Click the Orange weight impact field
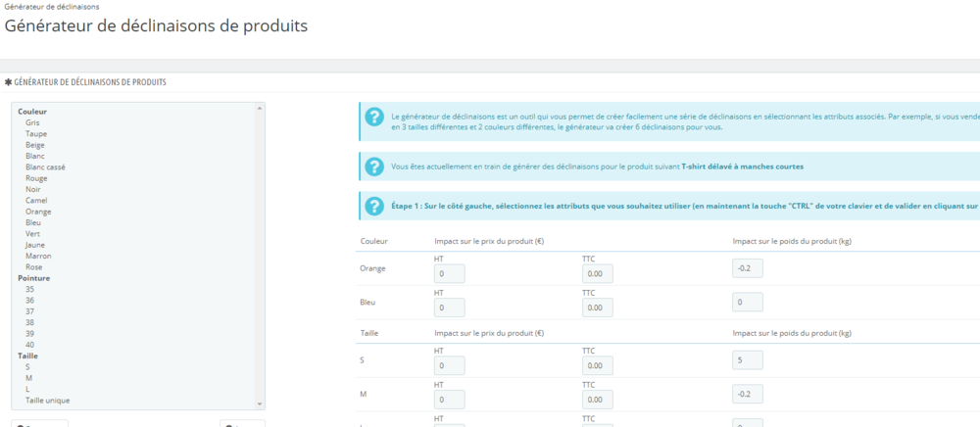The width and height of the screenshot is (980, 427). (748, 268)
